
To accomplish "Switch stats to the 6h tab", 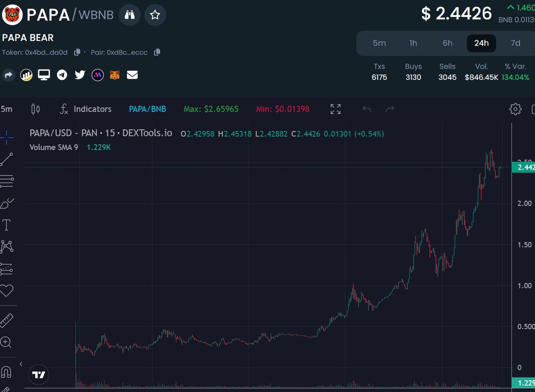I will [447, 43].
